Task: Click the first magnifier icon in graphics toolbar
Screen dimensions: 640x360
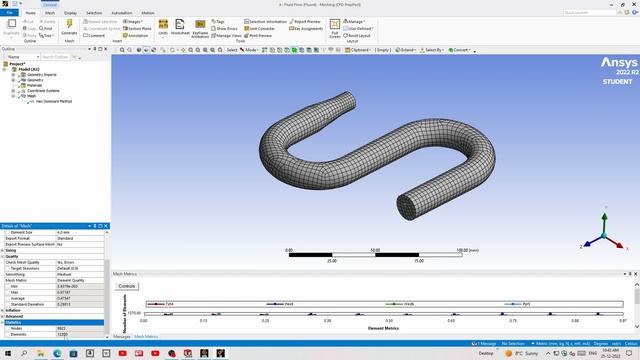Action: tap(122, 50)
